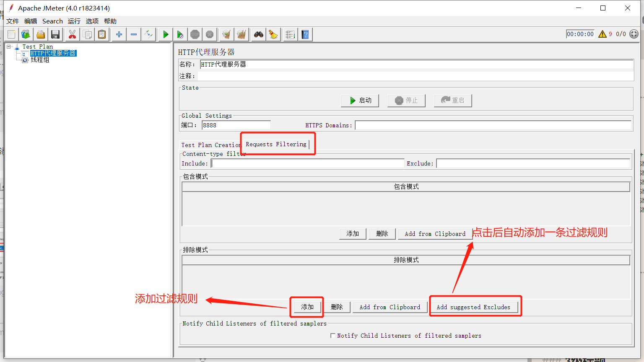
Task: Select the Requests Filtering tab
Action: tap(276, 144)
